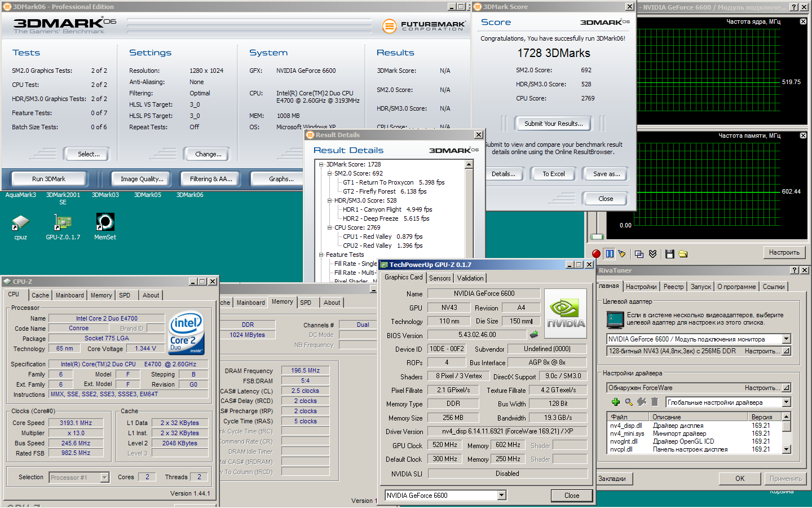Viewport: 812px width, 508px height.
Task: Close the core clock graph with its X
Action: 803,21
